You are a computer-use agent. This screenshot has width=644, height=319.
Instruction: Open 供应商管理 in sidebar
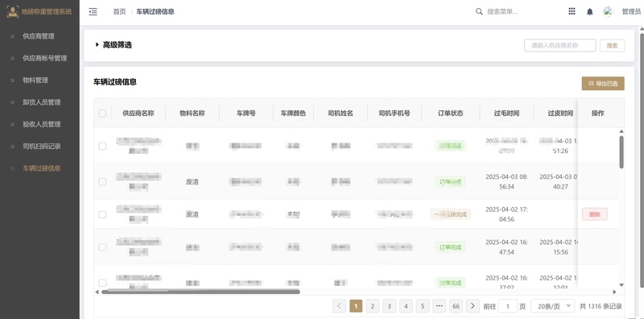pos(39,36)
